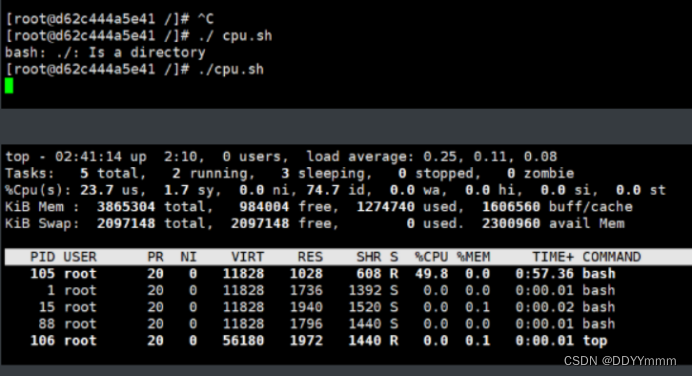The width and height of the screenshot is (692, 376).
Task: Click the top uptime and load average line
Action: pos(281,157)
